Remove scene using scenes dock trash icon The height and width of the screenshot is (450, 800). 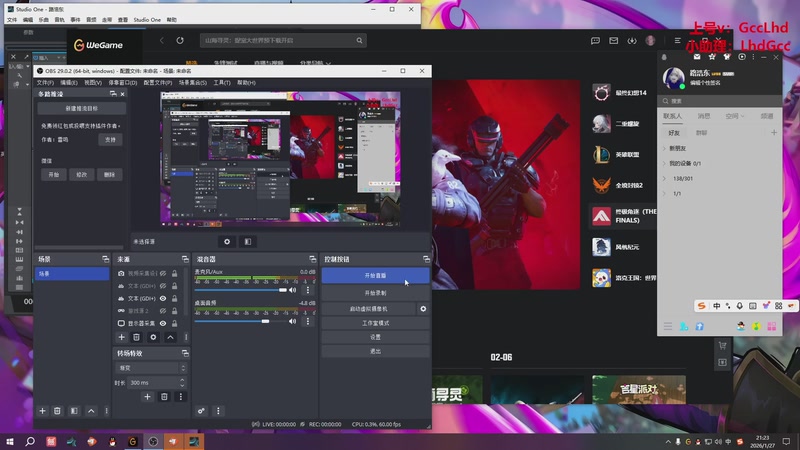point(57,411)
